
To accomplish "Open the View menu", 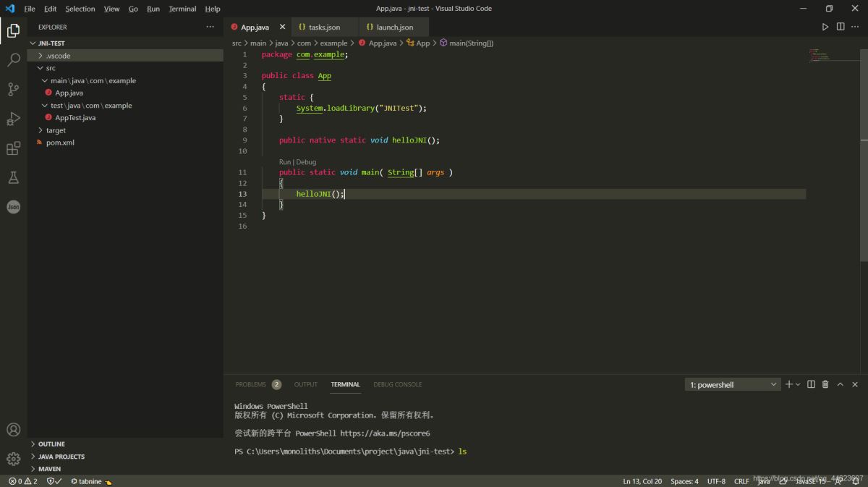I will 111,9.
